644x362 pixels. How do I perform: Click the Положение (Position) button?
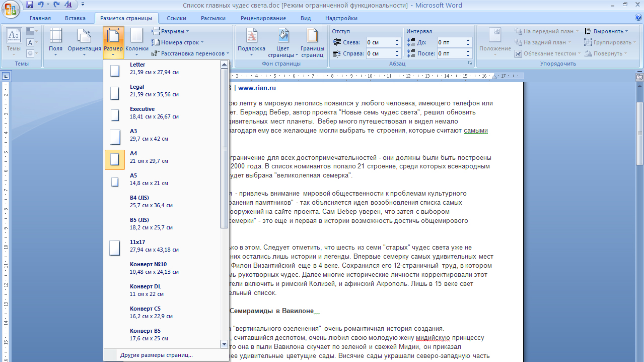click(x=495, y=42)
